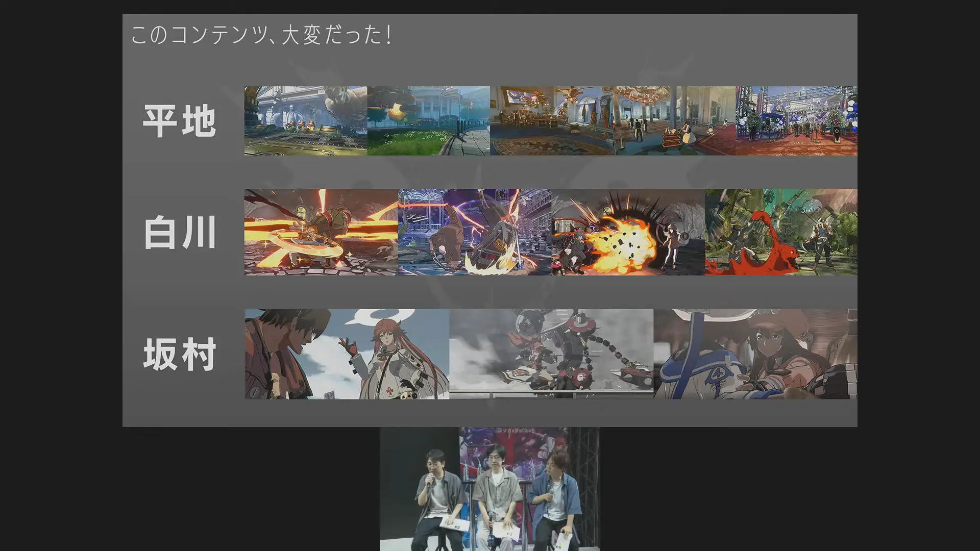Select the gray smoke mech robot thumbnail
This screenshot has height=551, width=980.
tap(551, 354)
